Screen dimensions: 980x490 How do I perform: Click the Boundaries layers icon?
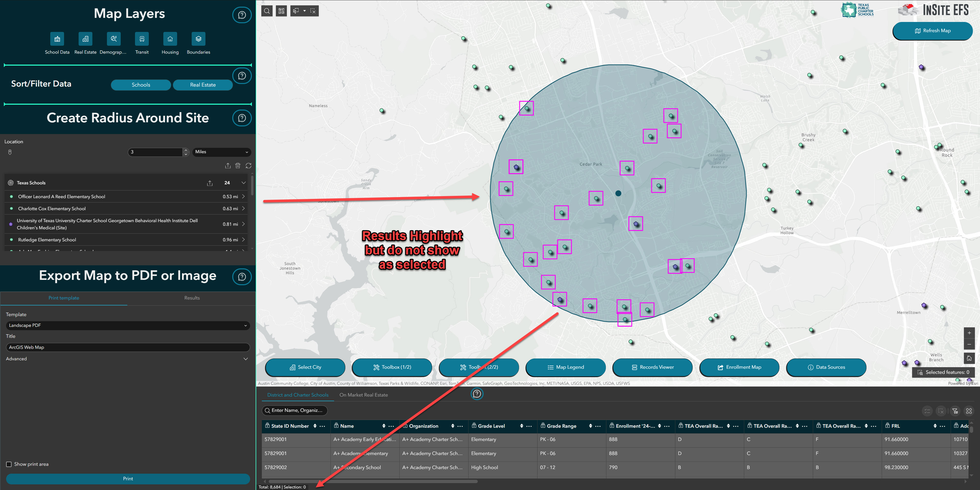(x=198, y=39)
